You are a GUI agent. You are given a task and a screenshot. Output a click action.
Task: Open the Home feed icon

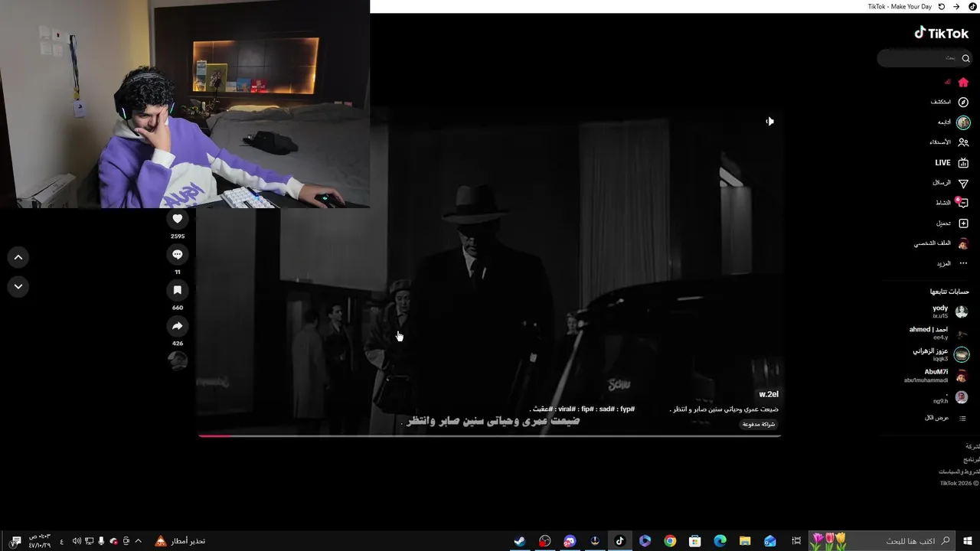point(963,82)
